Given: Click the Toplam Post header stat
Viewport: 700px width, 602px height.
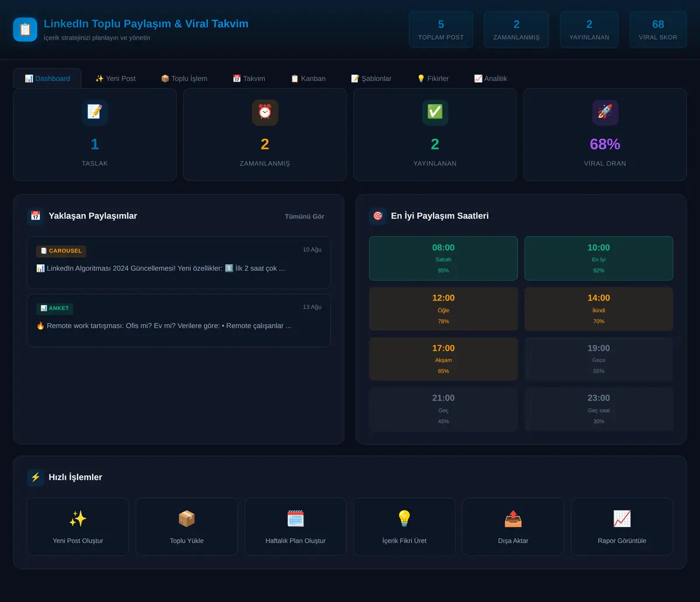Looking at the screenshot, I should tap(441, 30).
